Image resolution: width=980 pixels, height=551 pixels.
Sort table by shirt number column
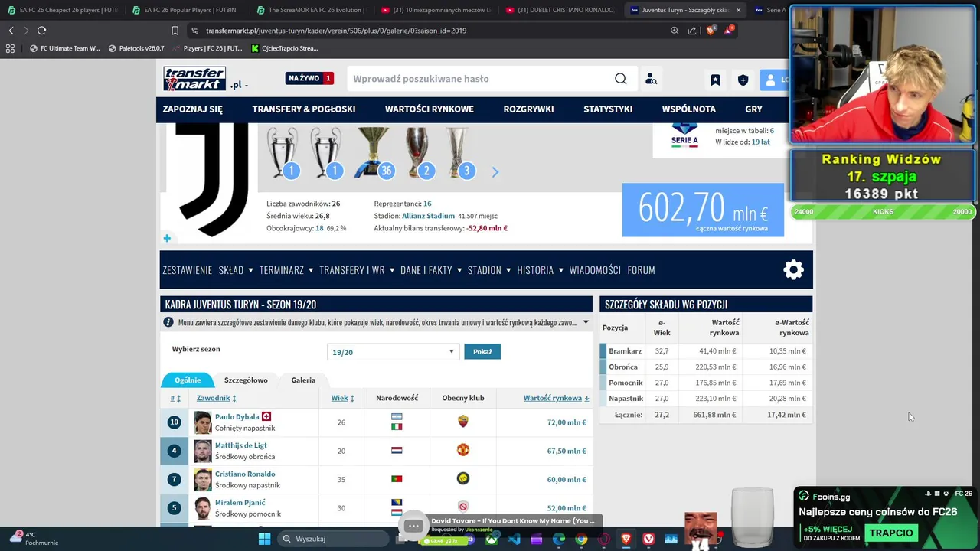[x=175, y=398]
